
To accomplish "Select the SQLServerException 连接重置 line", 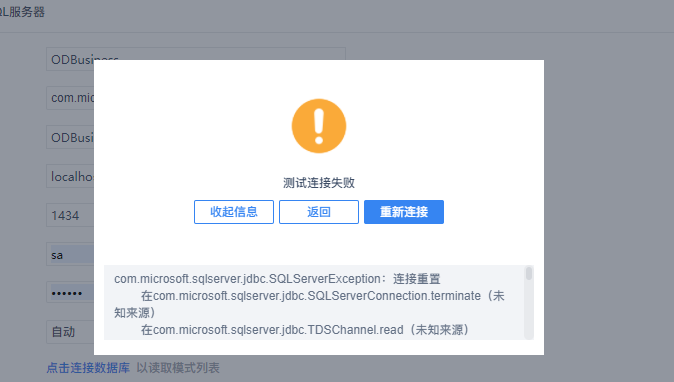I will coord(277,279).
